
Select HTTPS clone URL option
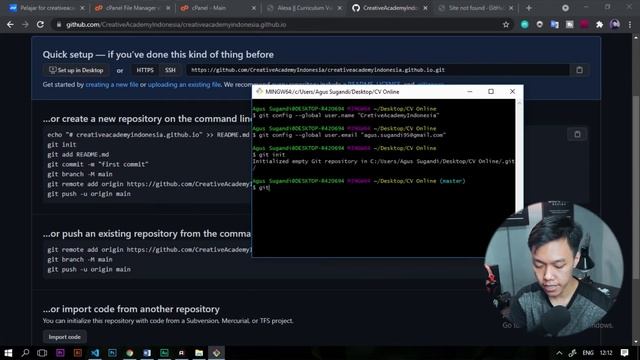(145, 70)
